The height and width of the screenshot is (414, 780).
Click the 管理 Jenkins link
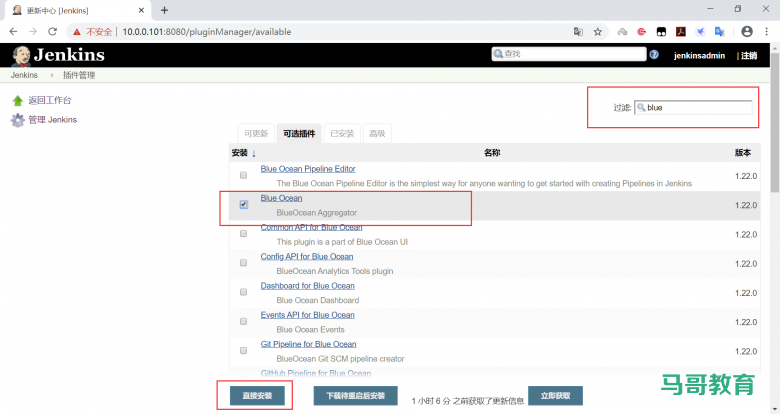53,119
